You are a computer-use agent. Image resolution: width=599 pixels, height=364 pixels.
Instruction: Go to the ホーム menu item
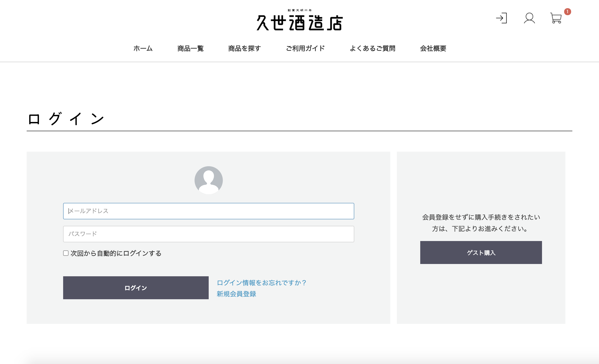click(143, 48)
